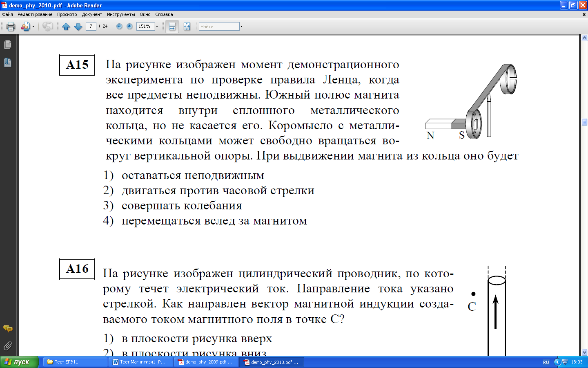
Task: Click answer text перемещаться вслед за магнитом
Action: coord(214,221)
